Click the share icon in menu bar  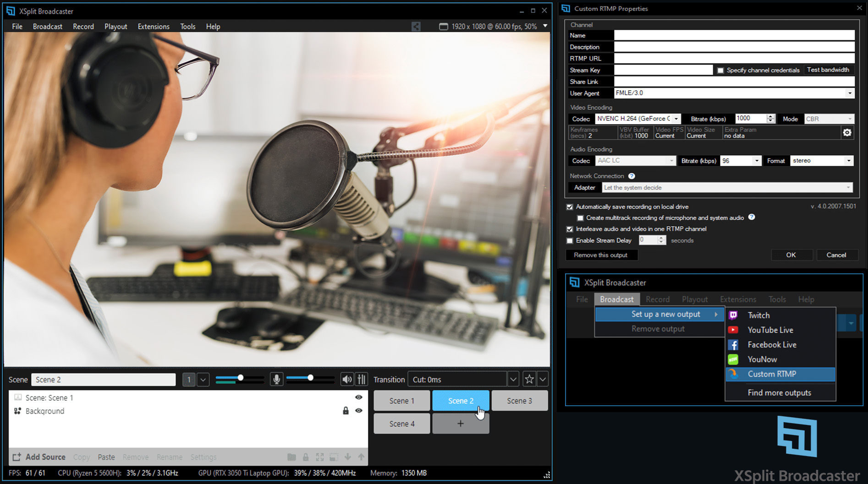click(416, 27)
